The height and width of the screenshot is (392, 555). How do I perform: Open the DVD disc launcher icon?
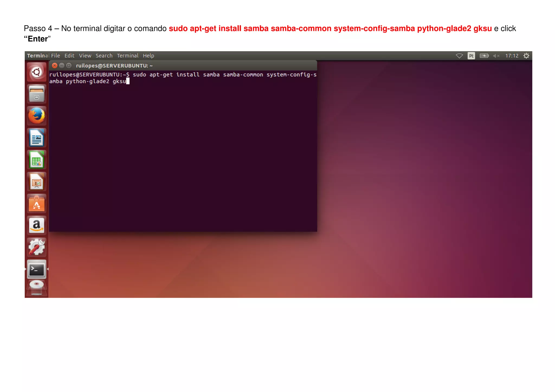point(37,288)
